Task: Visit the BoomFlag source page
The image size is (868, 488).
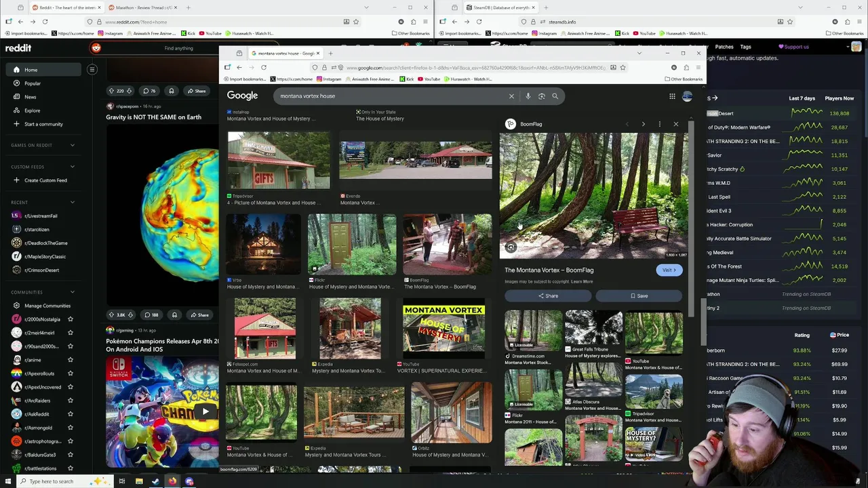Action: (669, 270)
